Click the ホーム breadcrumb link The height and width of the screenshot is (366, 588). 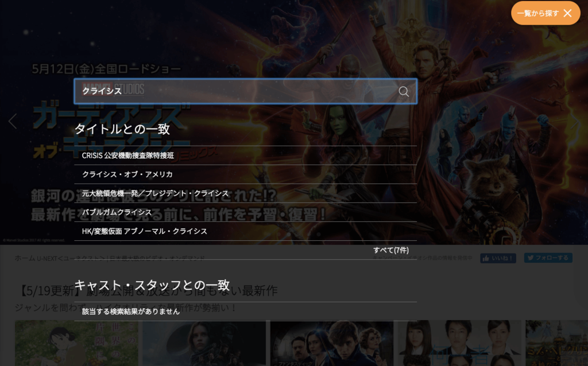(x=25, y=258)
